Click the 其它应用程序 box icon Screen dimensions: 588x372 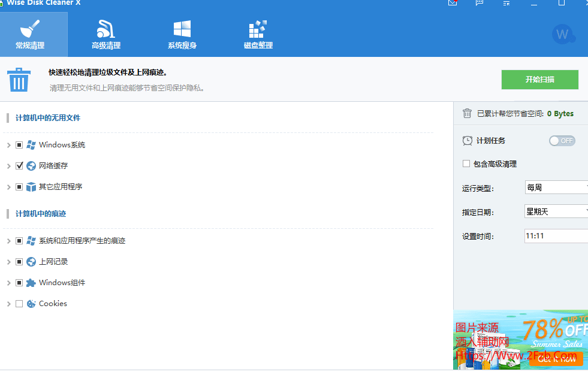click(31, 187)
